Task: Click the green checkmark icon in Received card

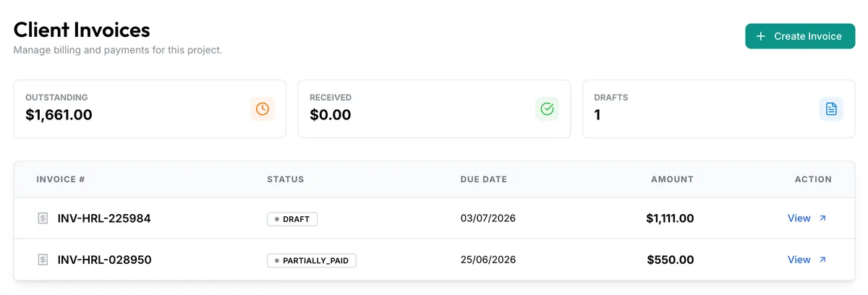Action: click(547, 108)
